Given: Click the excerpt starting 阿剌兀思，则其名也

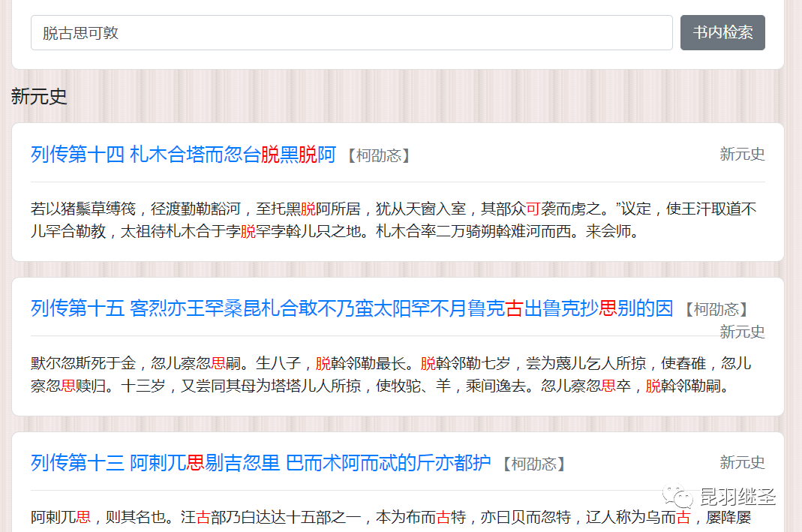Looking at the screenshot, I should [x=392, y=517].
